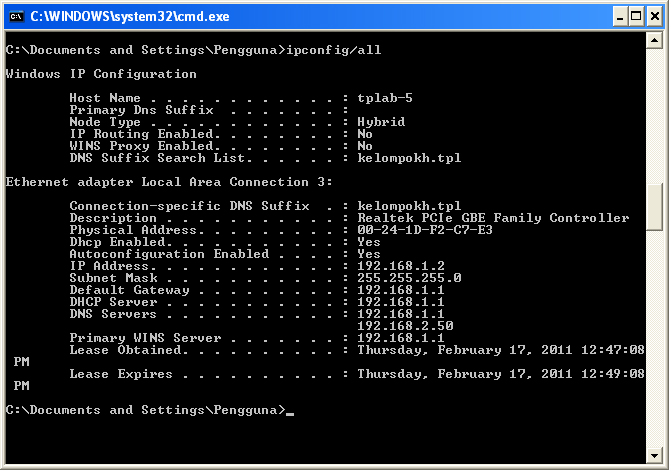This screenshot has height=471, width=671.
Task: Click Lease Expires time 12:49:08
Action: point(613,374)
